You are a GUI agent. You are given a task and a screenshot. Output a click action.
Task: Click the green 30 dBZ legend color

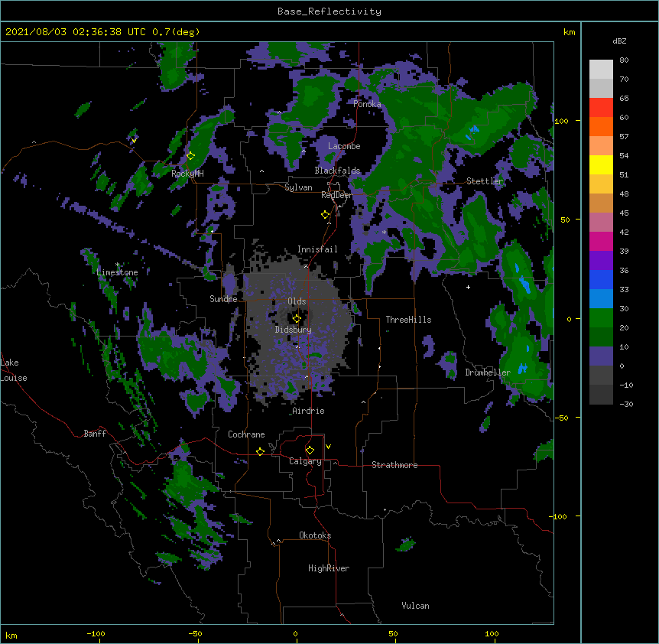click(601, 318)
